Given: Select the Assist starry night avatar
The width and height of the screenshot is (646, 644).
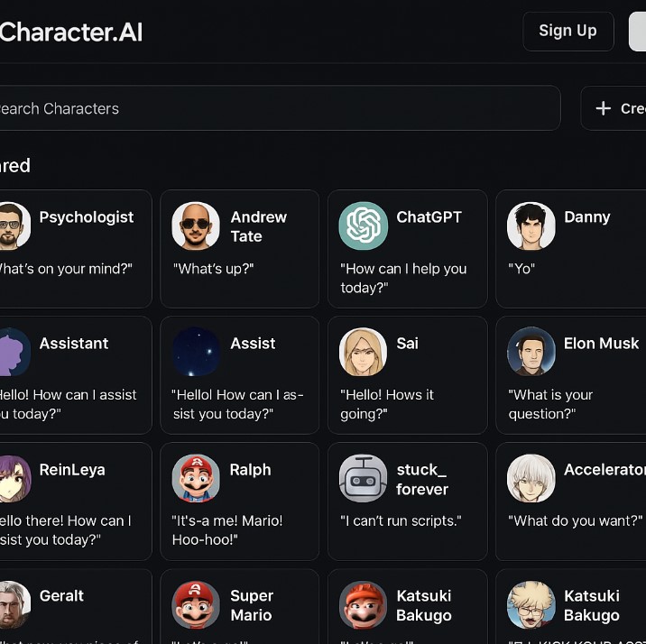Looking at the screenshot, I should click(196, 352).
